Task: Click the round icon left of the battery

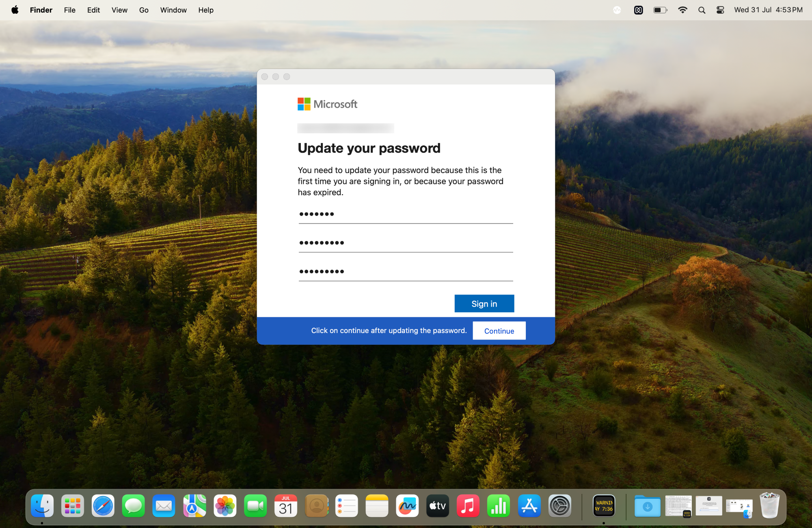Action: tap(617, 10)
